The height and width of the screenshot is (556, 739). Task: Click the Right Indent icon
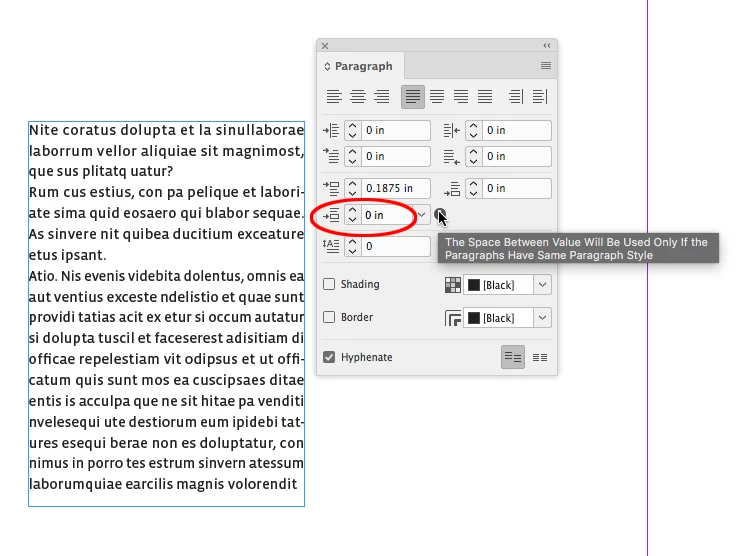coord(452,131)
